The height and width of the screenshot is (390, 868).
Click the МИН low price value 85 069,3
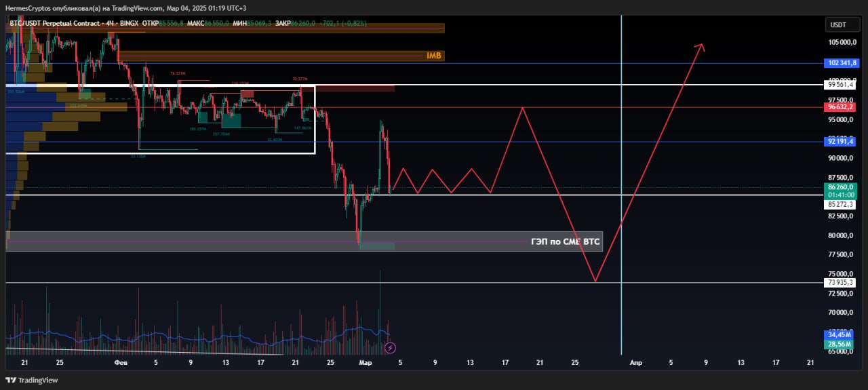pyautogui.click(x=259, y=23)
